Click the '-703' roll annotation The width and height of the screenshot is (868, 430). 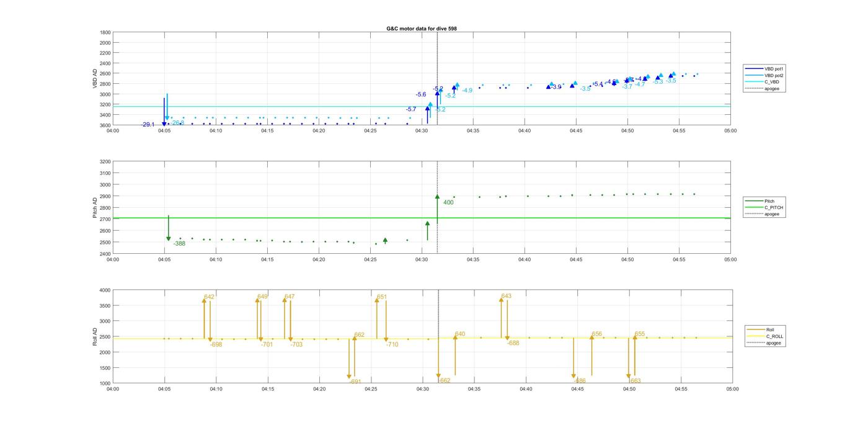[x=296, y=344]
